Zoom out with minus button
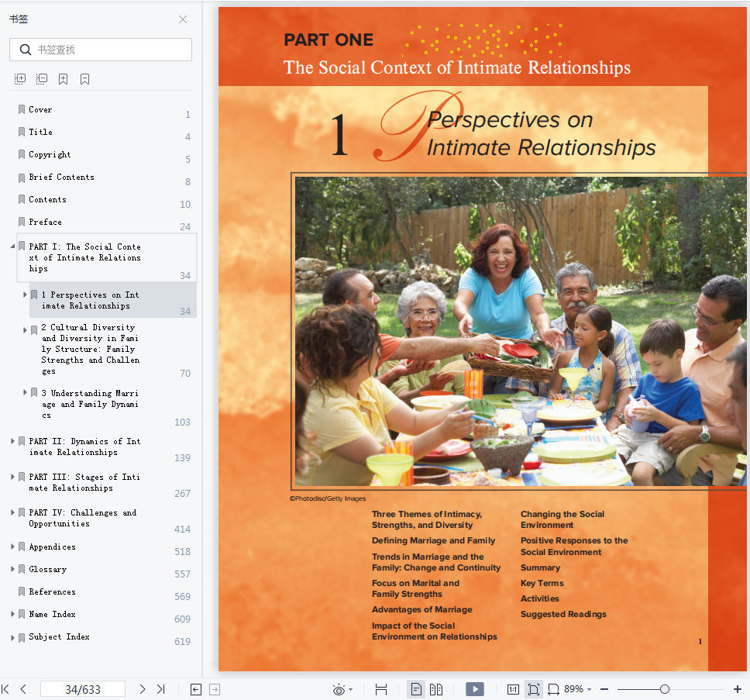Screen dimensions: 750x700 [604, 689]
